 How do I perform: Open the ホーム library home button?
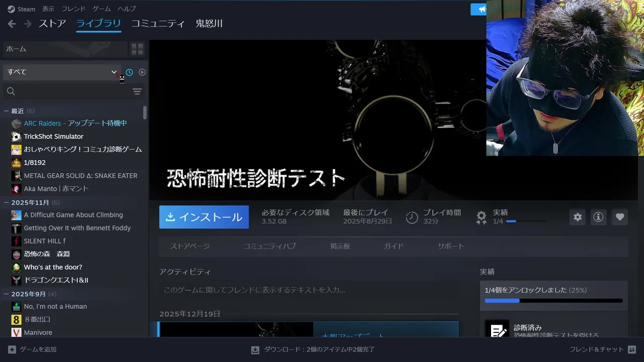[x=65, y=49]
